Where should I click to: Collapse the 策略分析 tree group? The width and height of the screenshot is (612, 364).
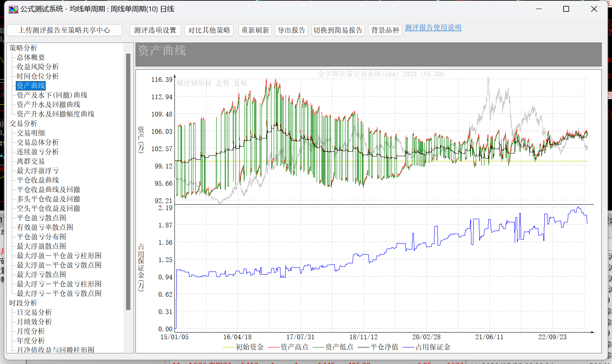click(23, 48)
